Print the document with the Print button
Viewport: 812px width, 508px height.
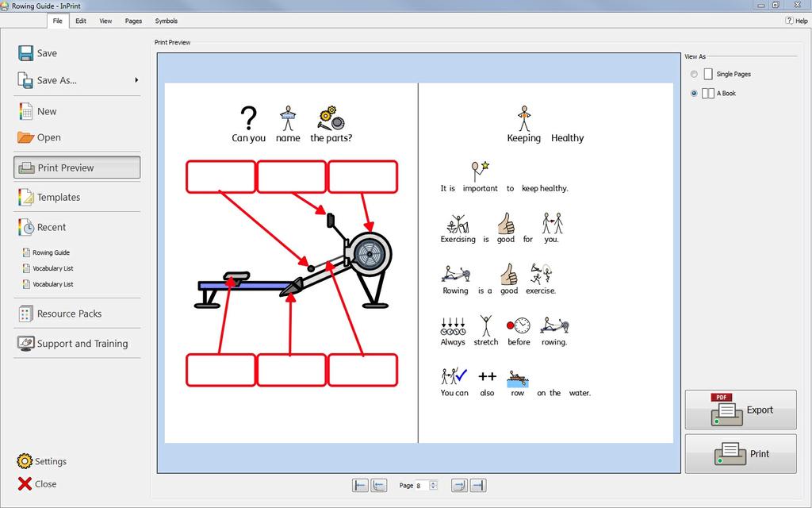click(x=741, y=453)
